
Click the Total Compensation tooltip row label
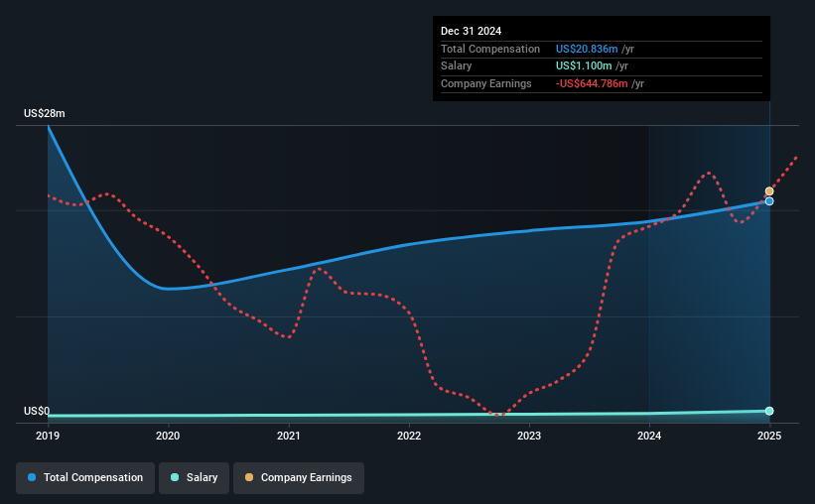pyautogui.click(x=490, y=49)
